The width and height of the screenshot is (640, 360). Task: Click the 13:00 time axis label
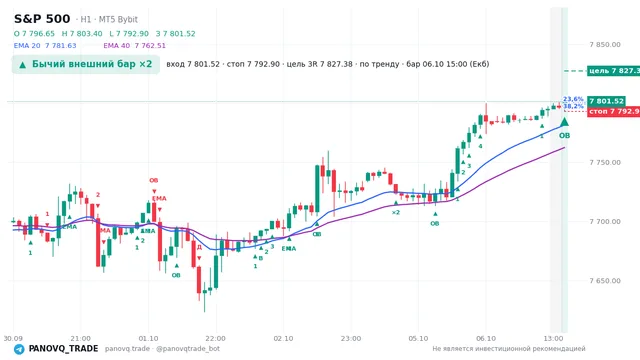click(553, 338)
